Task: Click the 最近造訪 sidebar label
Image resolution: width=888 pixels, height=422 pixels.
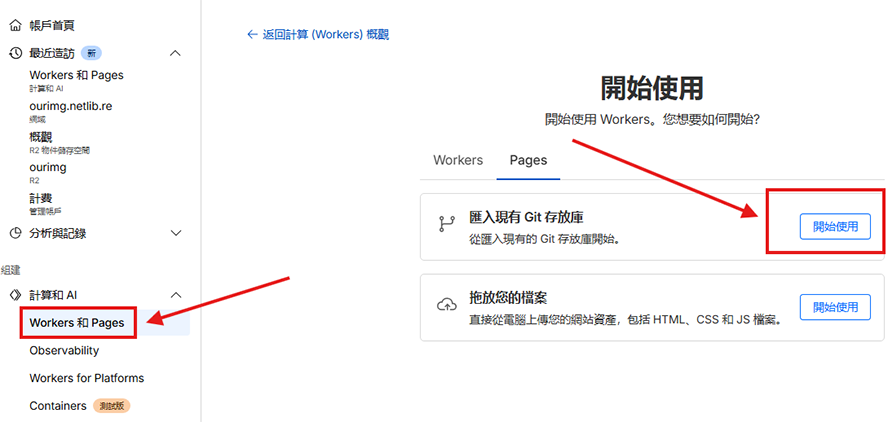Action: point(52,53)
